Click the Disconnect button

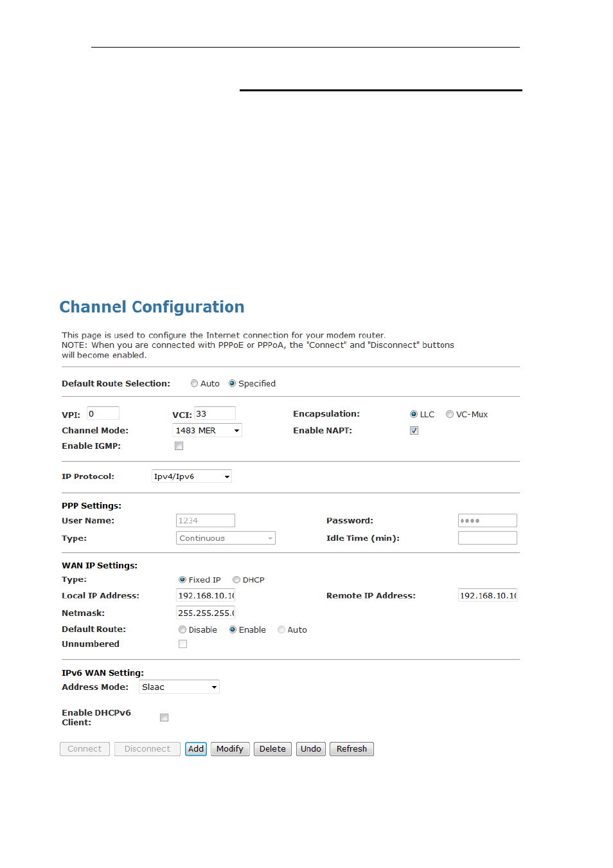click(147, 749)
